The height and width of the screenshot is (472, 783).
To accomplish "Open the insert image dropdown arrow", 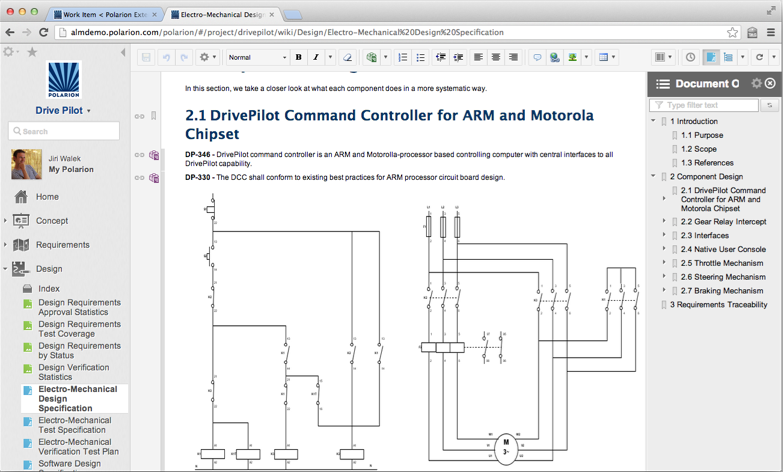I will click(x=586, y=57).
